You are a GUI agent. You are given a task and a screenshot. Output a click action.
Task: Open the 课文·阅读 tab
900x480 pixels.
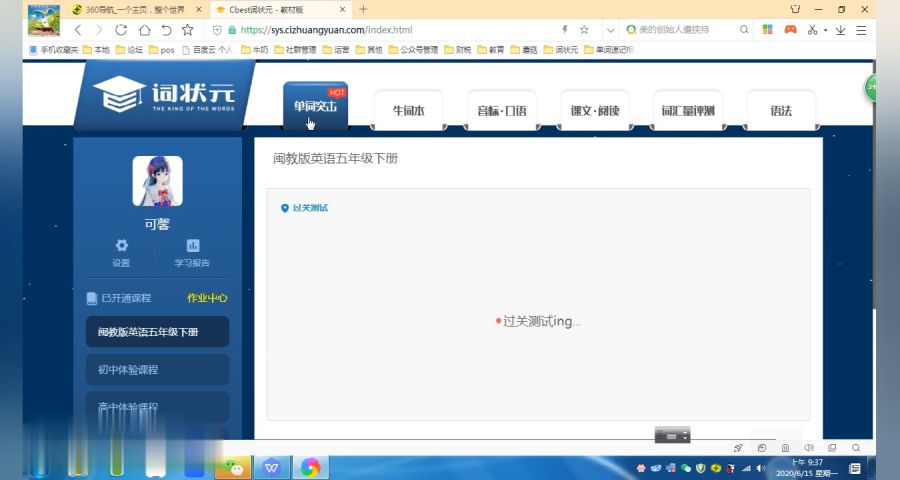[x=595, y=111]
